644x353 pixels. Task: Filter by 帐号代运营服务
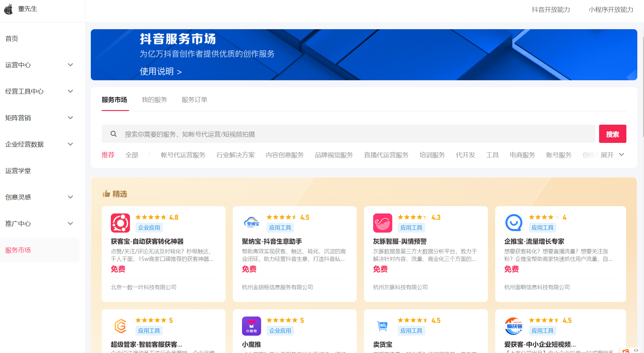pos(183,155)
